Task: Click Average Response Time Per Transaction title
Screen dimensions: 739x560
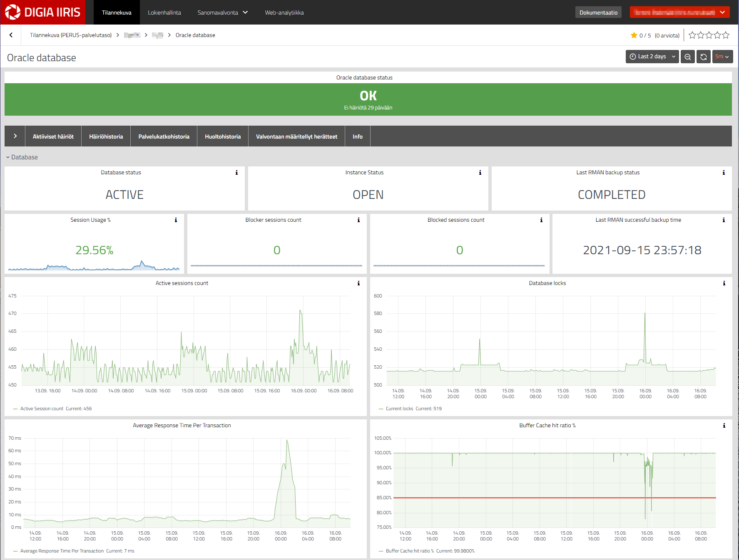Action: coord(182,426)
